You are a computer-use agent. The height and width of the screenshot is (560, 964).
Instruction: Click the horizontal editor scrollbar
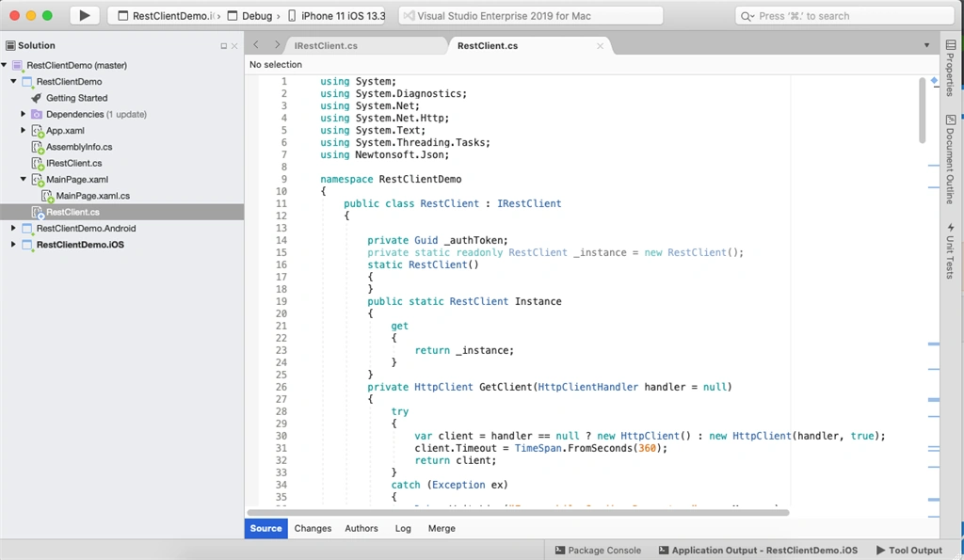[x=519, y=512]
